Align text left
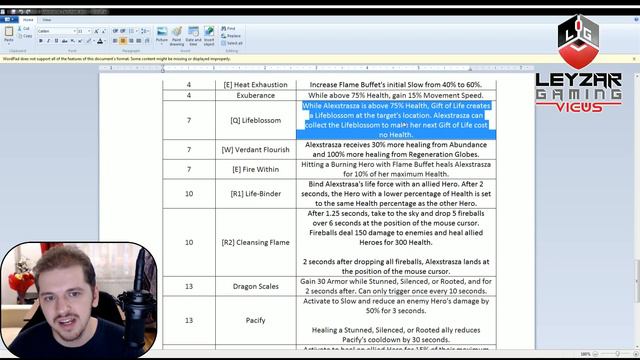Screen dimensions: 640x360 point(115,41)
